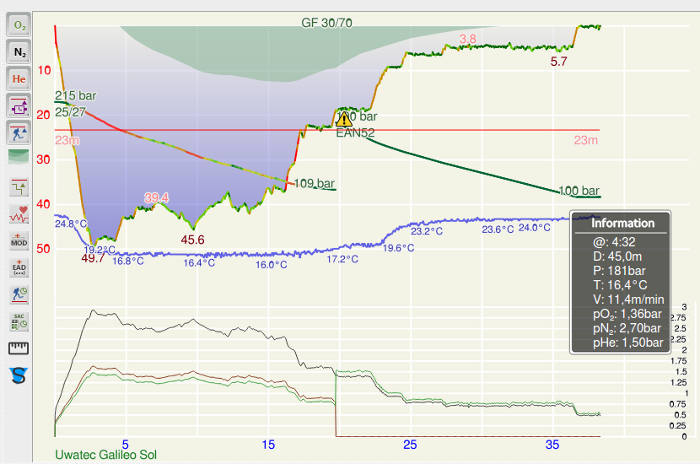Enable the EAD display button
The width and height of the screenshot is (700, 464).
pos(19,267)
